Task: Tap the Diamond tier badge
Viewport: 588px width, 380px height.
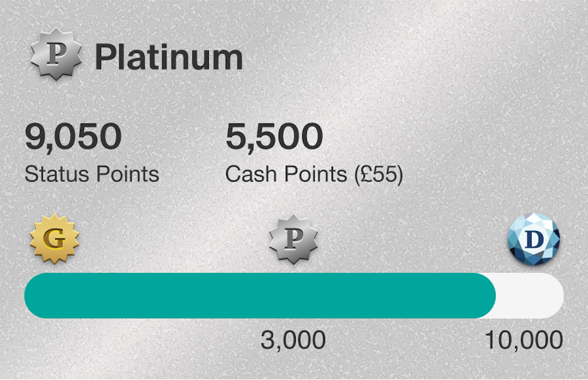Action: [x=533, y=239]
